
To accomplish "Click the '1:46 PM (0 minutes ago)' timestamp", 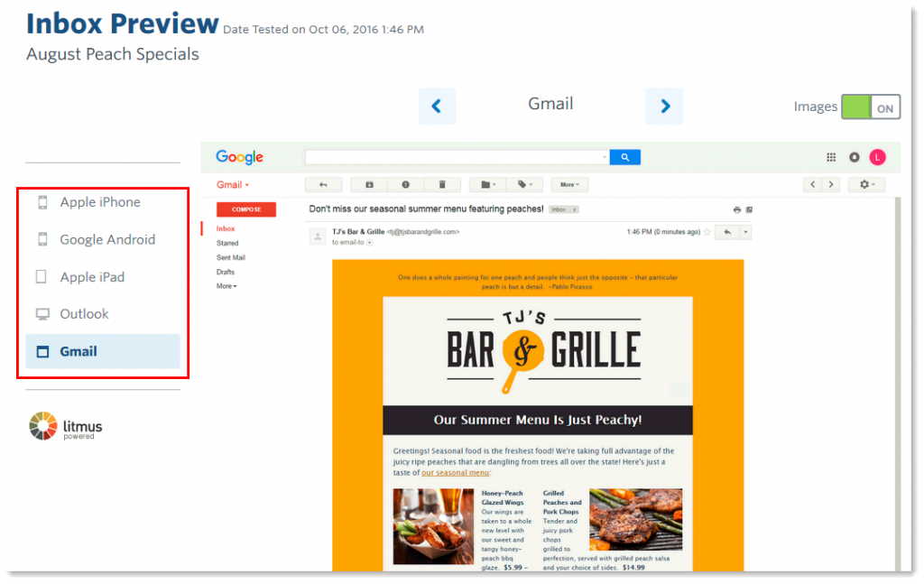I will 663,232.
